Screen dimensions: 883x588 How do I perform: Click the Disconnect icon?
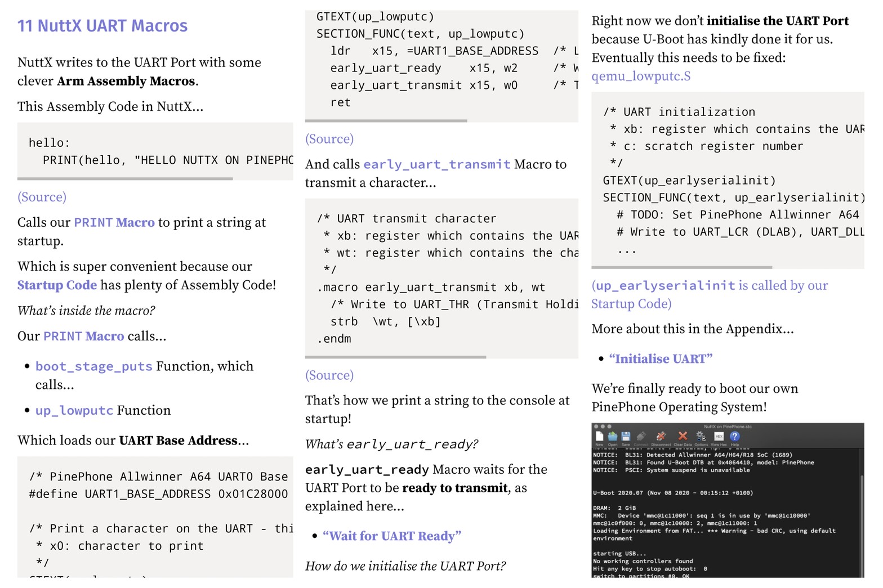coord(661,437)
